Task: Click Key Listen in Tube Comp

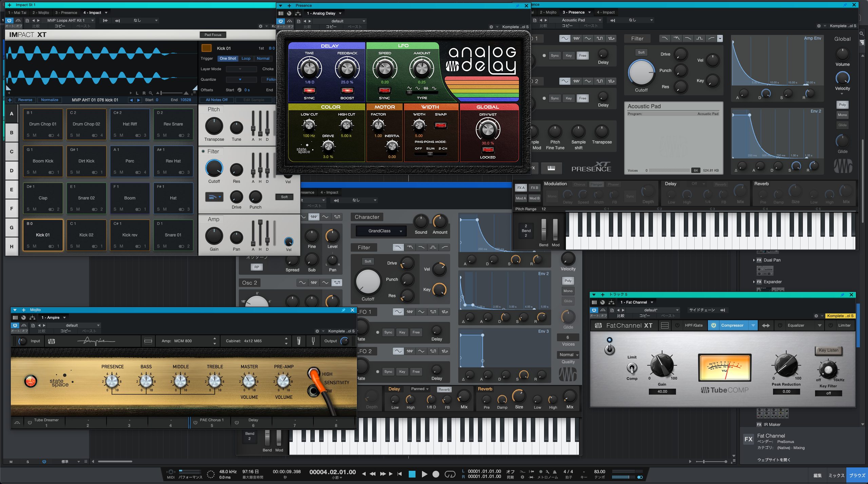Action: point(828,350)
